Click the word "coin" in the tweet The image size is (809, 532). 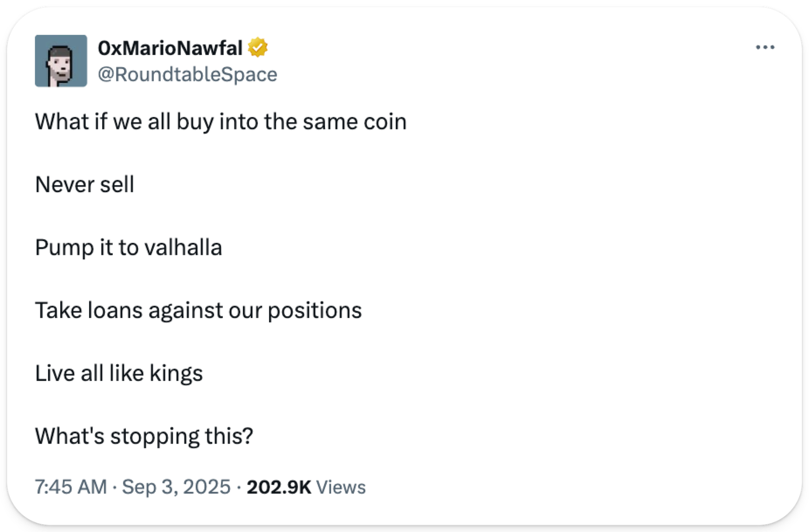[385, 122]
